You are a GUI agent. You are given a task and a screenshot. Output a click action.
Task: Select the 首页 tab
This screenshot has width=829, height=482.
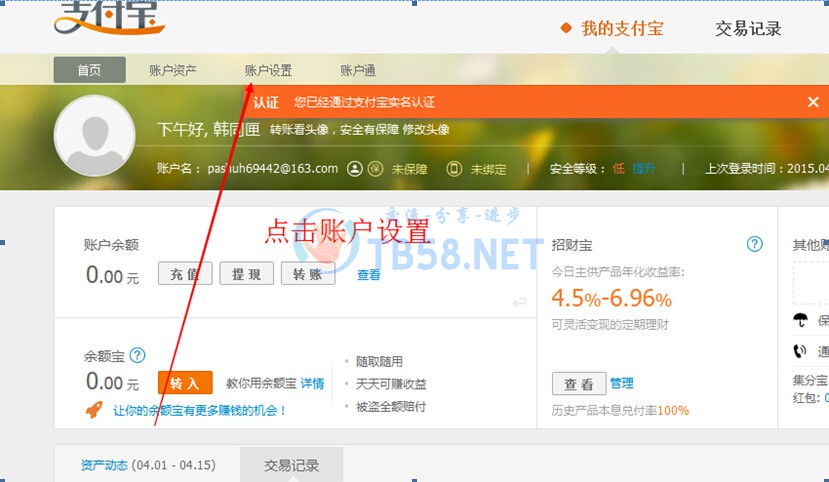(89, 70)
